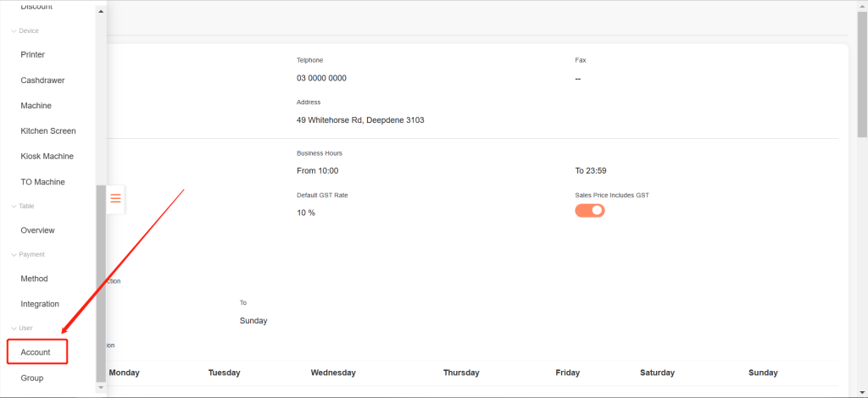
Task: Click the highlighted Account menu item
Action: click(36, 352)
